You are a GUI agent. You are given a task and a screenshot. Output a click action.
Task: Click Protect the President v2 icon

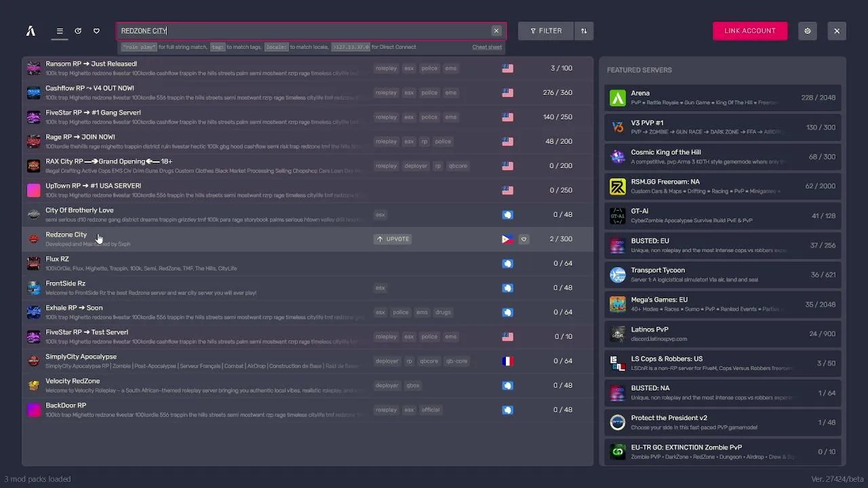(x=618, y=422)
